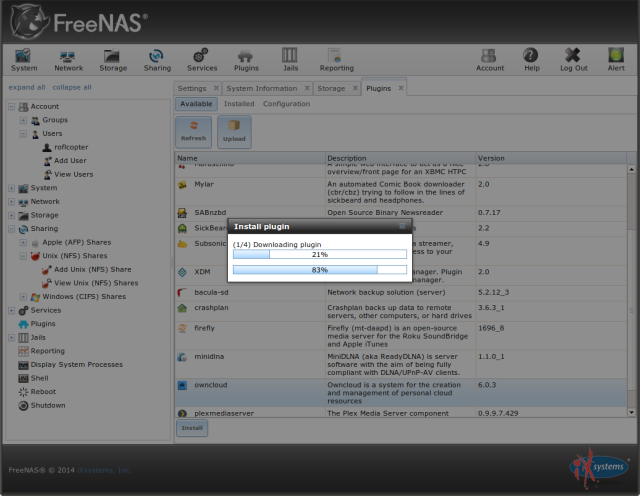This screenshot has width=640, height=496.
Task: Open the Storage toolbar icon
Action: click(113, 60)
